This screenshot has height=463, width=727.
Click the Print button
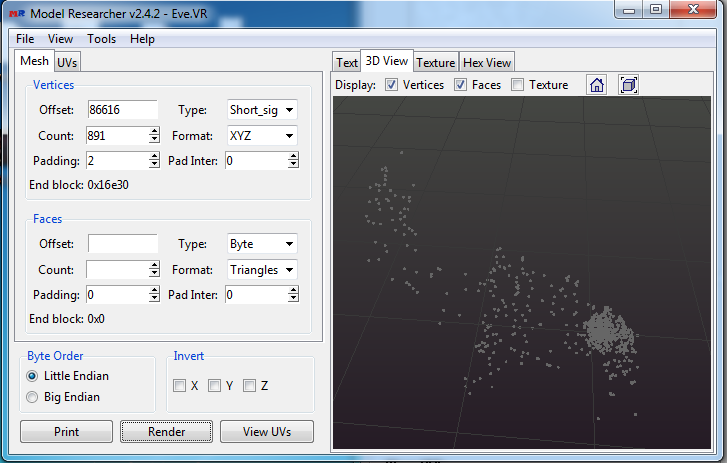[x=66, y=431]
